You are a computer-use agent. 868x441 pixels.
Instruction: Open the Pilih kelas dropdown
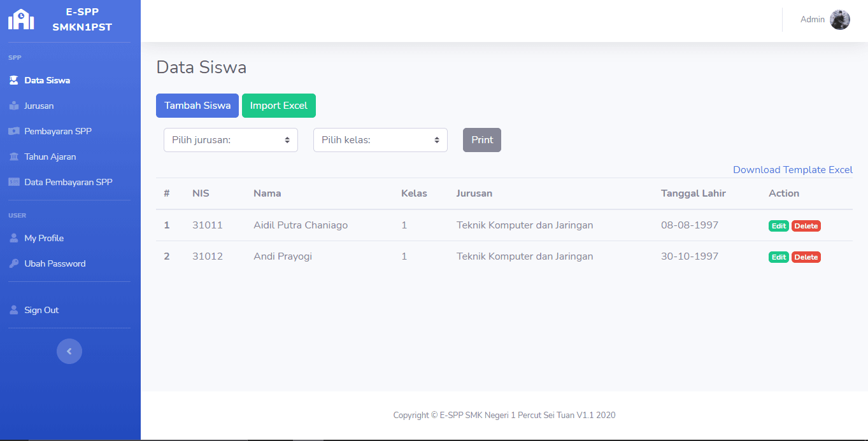click(380, 139)
